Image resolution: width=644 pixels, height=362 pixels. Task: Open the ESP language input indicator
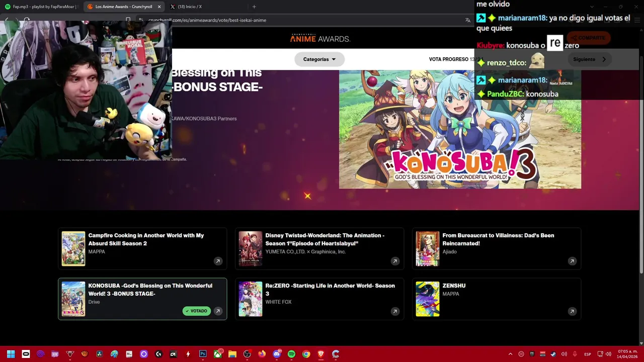coord(588,354)
